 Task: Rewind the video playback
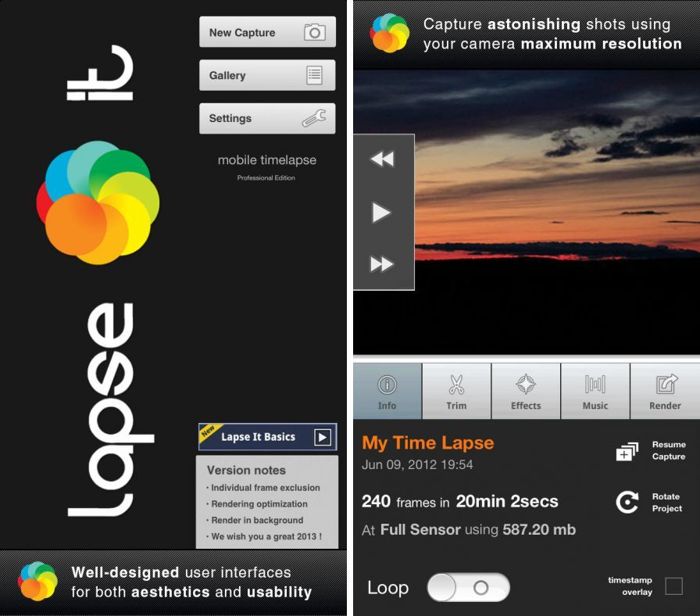(x=384, y=159)
